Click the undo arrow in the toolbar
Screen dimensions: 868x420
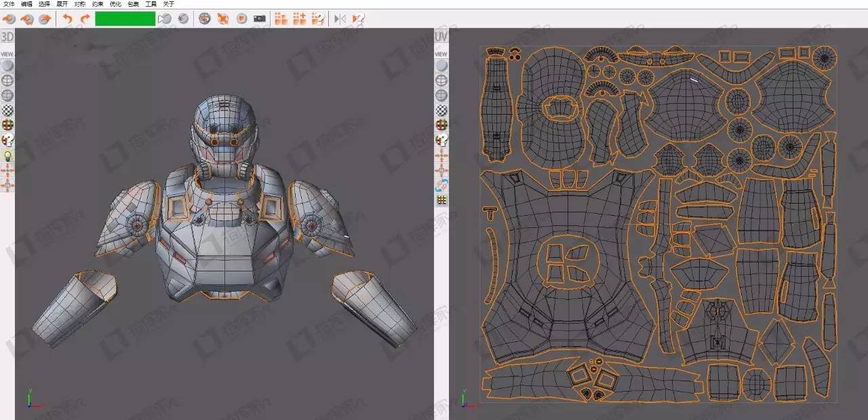pyautogui.click(x=67, y=19)
